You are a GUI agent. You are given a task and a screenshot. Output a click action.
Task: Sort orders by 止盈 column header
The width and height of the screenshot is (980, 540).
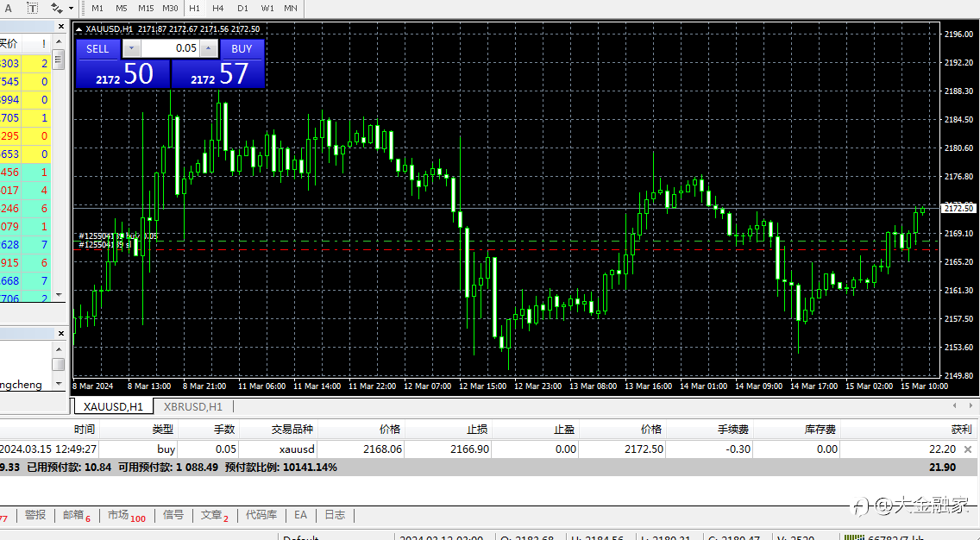[535, 430]
